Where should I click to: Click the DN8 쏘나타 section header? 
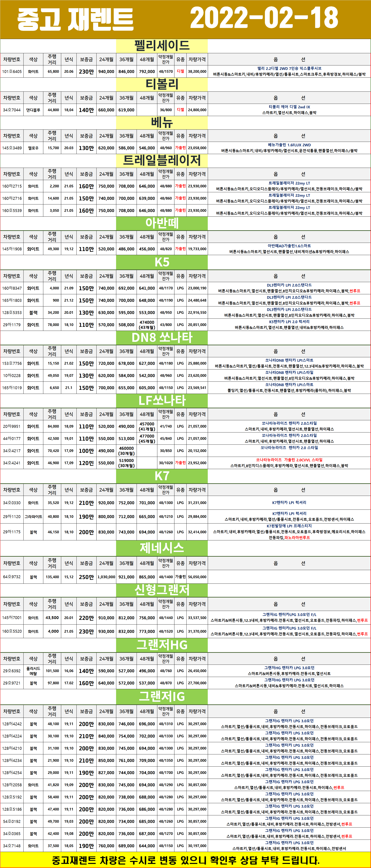[x=162, y=337]
